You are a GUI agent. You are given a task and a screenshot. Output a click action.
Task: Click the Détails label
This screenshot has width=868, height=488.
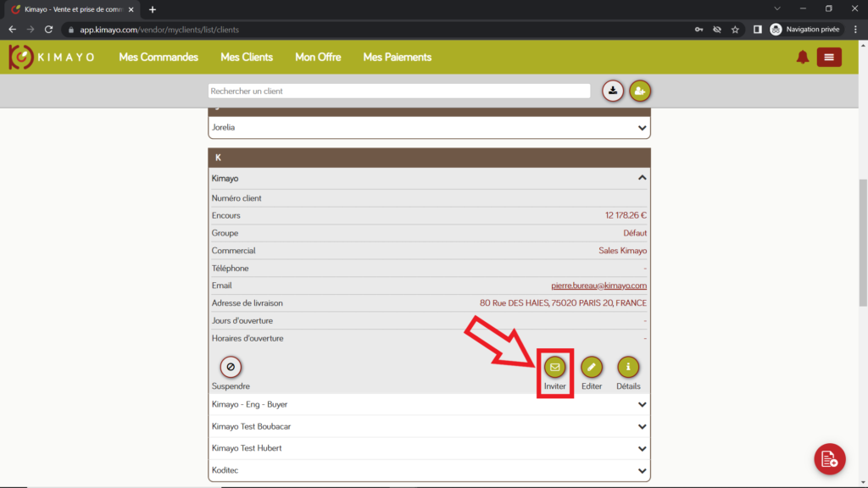pyautogui.click(x=628, y=386)
